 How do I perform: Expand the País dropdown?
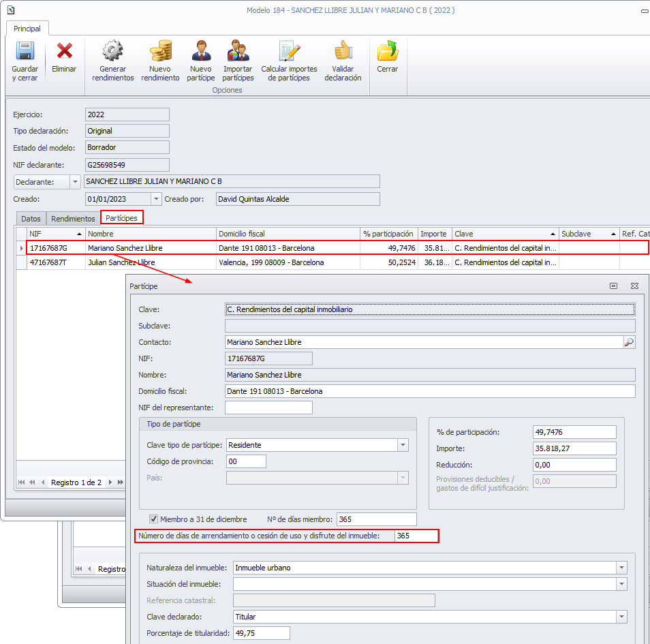(x=403, y=478)
